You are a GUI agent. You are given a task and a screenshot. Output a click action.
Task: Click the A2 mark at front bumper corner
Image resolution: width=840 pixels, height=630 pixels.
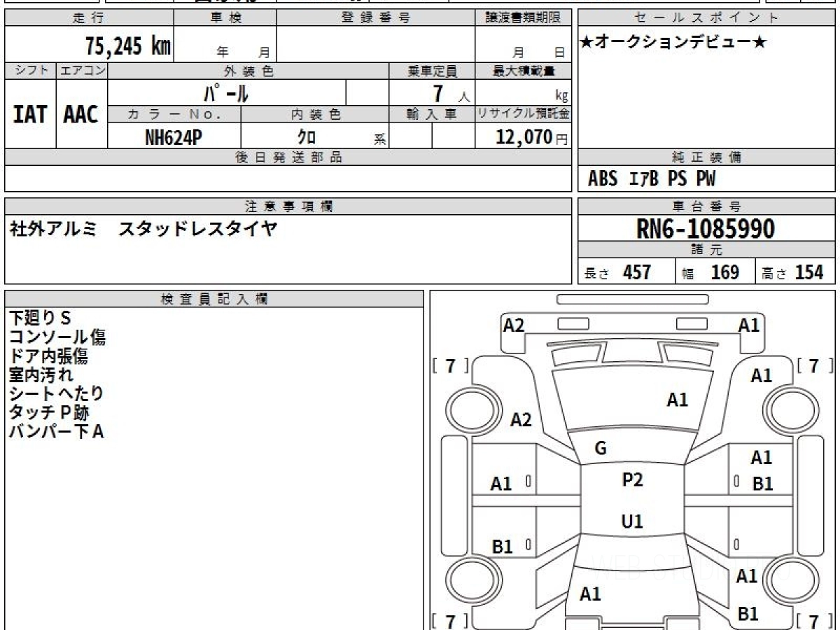point(514,325)
